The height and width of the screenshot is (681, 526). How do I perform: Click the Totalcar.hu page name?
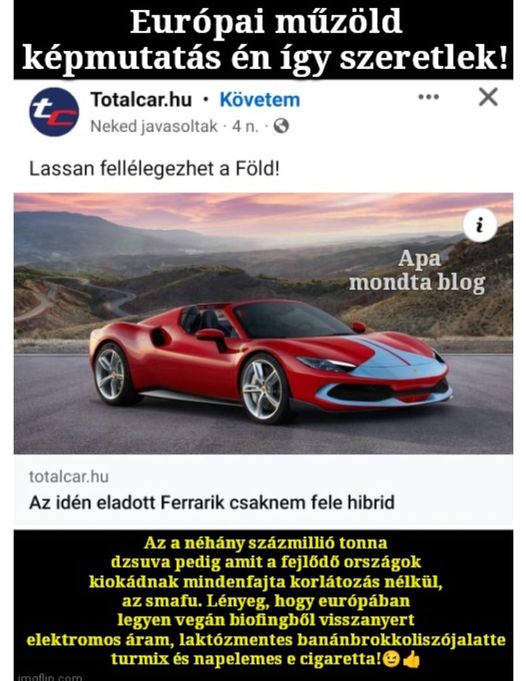141,100
